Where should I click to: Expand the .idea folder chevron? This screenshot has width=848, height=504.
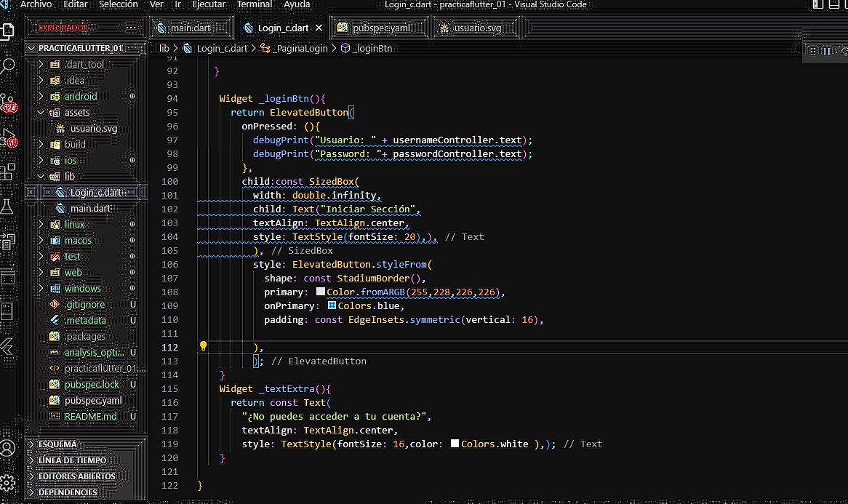pyautogui.click(x=41, y=80)
